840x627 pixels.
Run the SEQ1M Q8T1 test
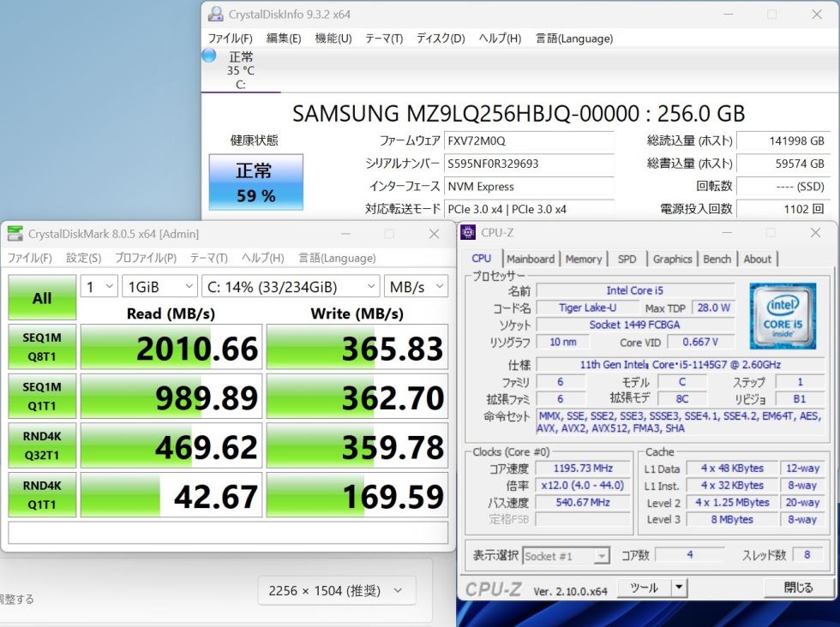point(42,347)
